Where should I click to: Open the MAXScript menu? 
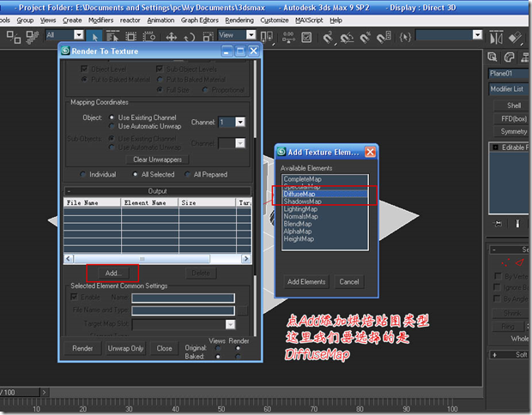(x=309, y=21)
